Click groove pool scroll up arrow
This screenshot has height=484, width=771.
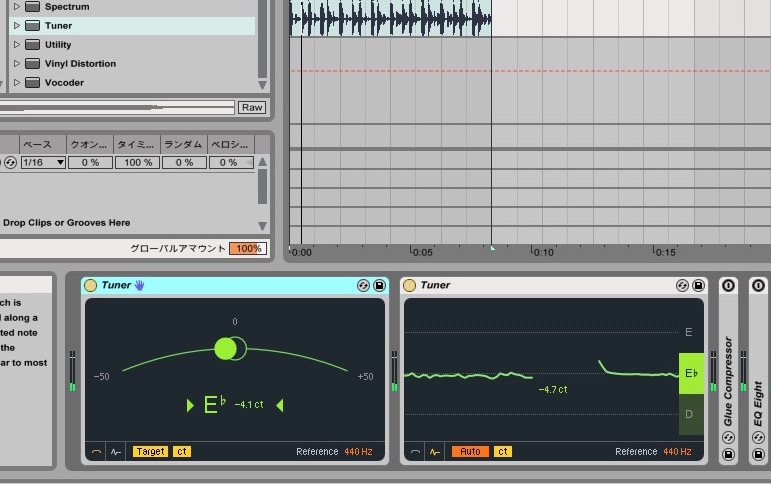tap(263, 161)
